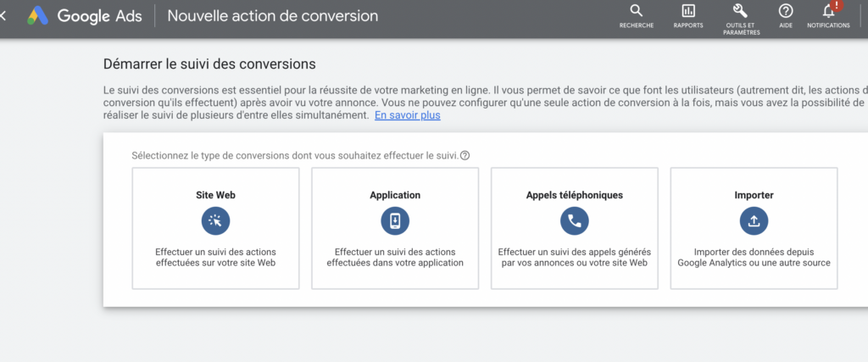This screenshot has width=868, height=362.
Task: Select the Application conversion card
Action: [395, 228]
